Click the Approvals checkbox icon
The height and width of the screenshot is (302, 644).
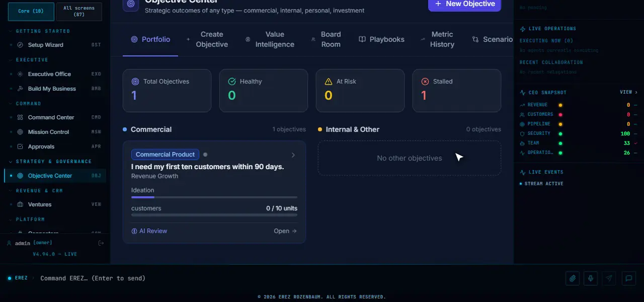[20, 146]
